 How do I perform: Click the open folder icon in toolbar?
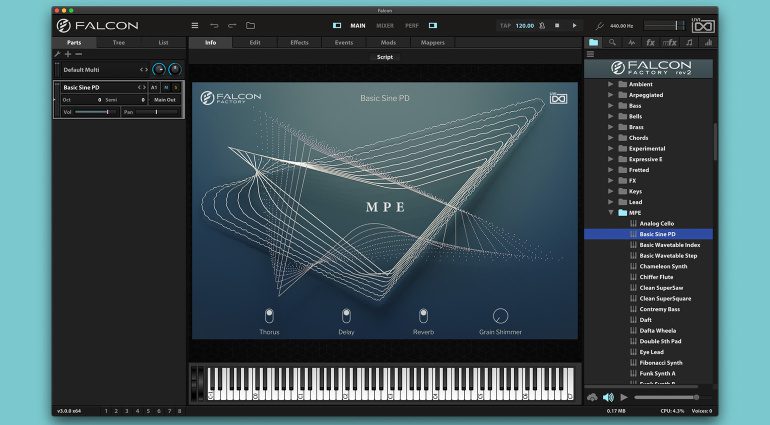click(x=250, y=26)
